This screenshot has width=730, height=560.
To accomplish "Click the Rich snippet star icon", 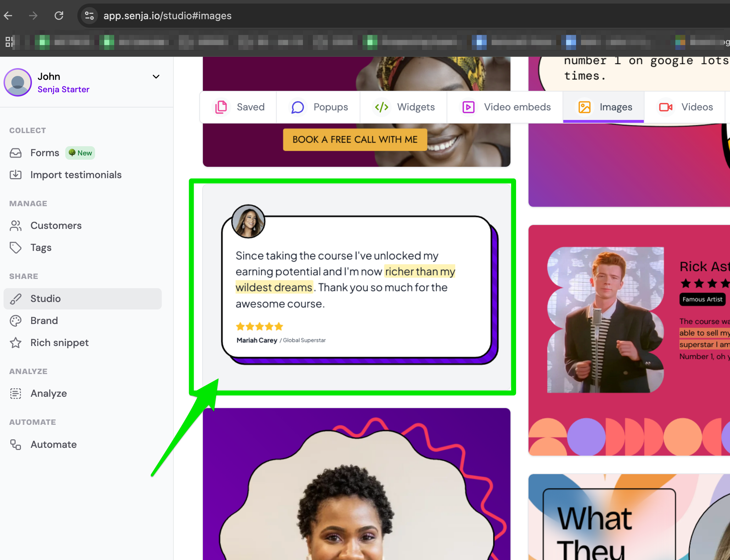I will [16, 343].
